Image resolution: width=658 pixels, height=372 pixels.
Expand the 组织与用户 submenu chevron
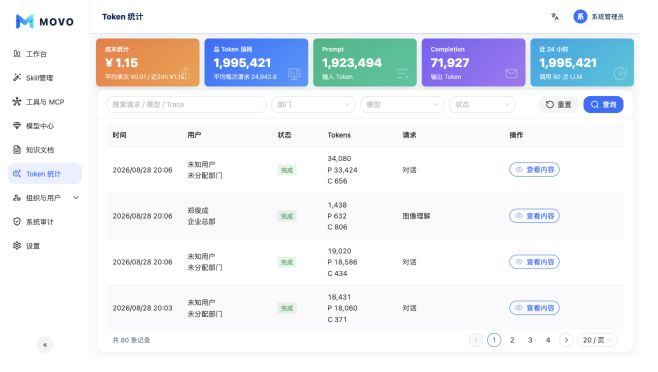click(x=76, y=197)
